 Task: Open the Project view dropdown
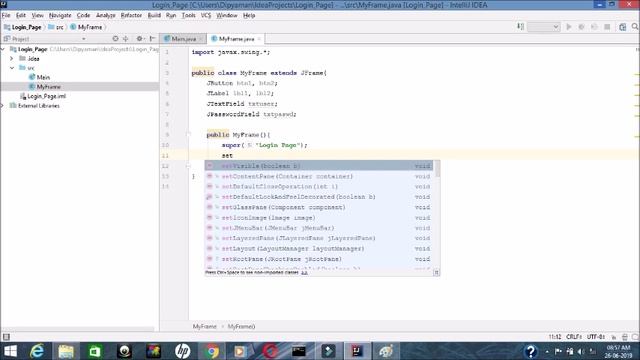point(84,39)
